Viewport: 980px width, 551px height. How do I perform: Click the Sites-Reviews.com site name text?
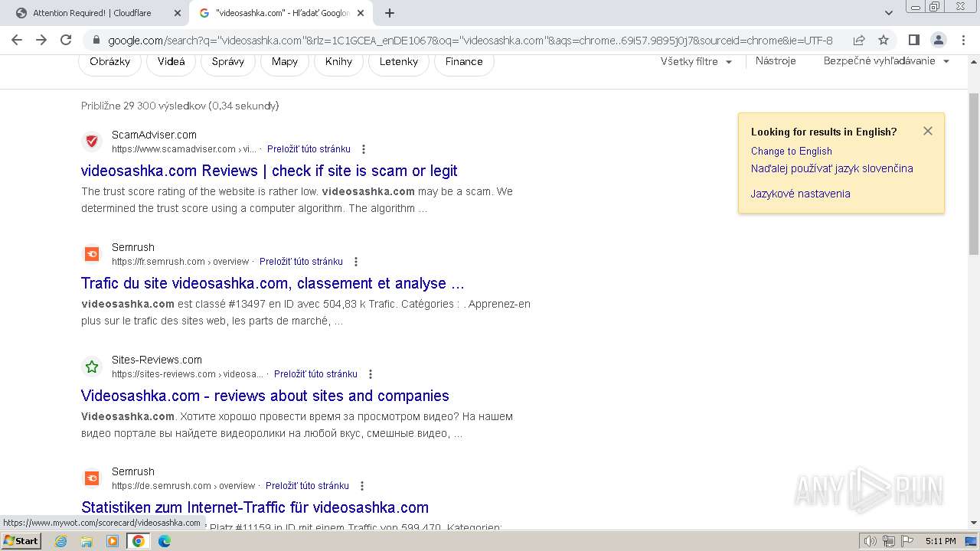coord(157,360)
